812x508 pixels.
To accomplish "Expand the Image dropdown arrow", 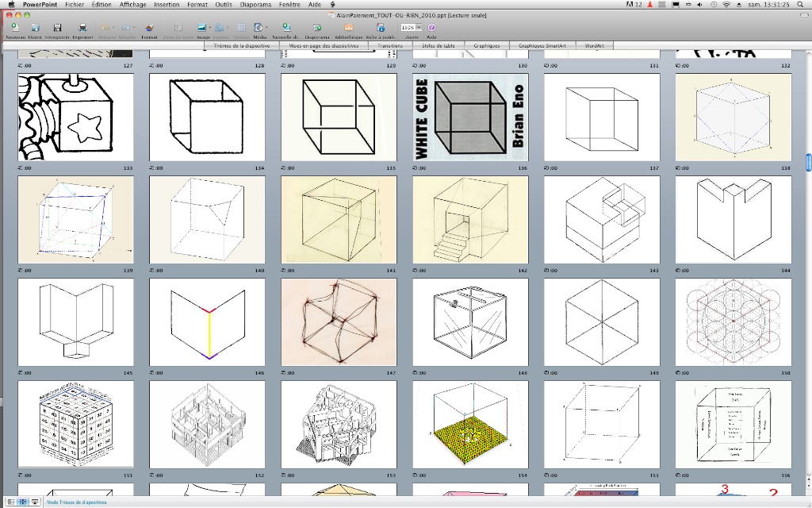I will (x=209, y=28).
